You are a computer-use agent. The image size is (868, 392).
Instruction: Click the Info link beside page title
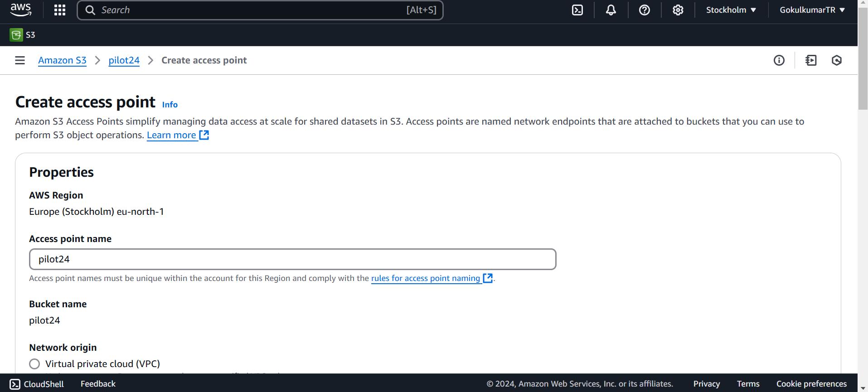pos(170,105)
